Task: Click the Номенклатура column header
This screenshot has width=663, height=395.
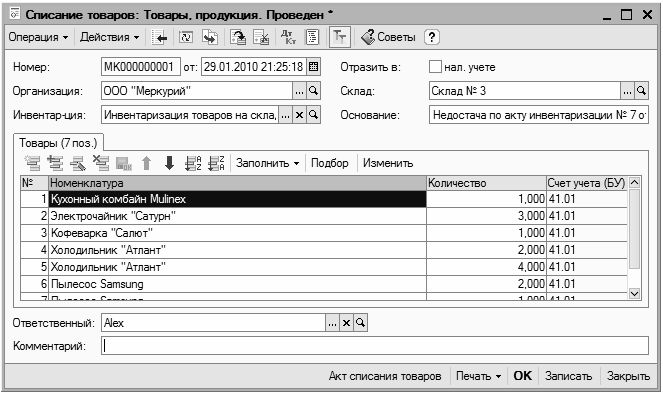Action: (237, 183)
